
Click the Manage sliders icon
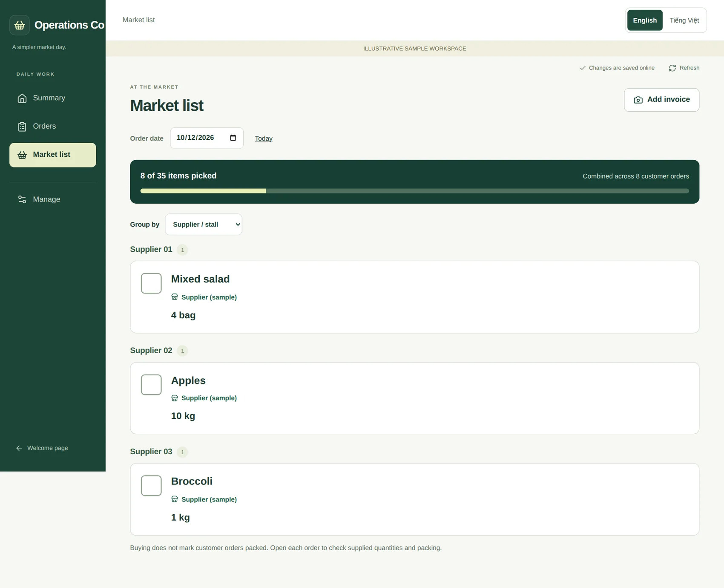22,199
